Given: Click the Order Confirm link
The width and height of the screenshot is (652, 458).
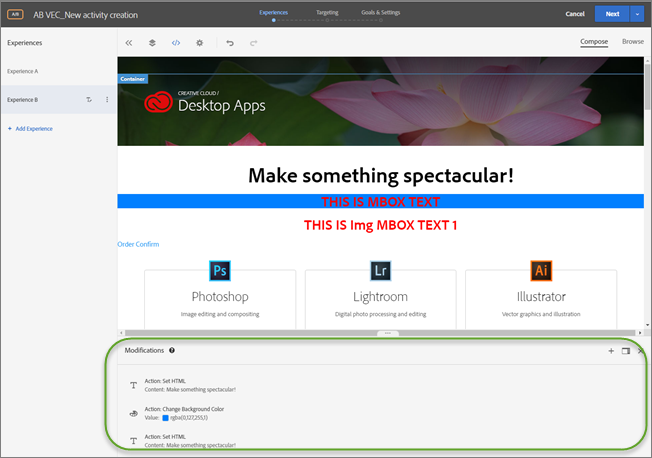Looking at the screenshot, I should (x=138, y=244).
